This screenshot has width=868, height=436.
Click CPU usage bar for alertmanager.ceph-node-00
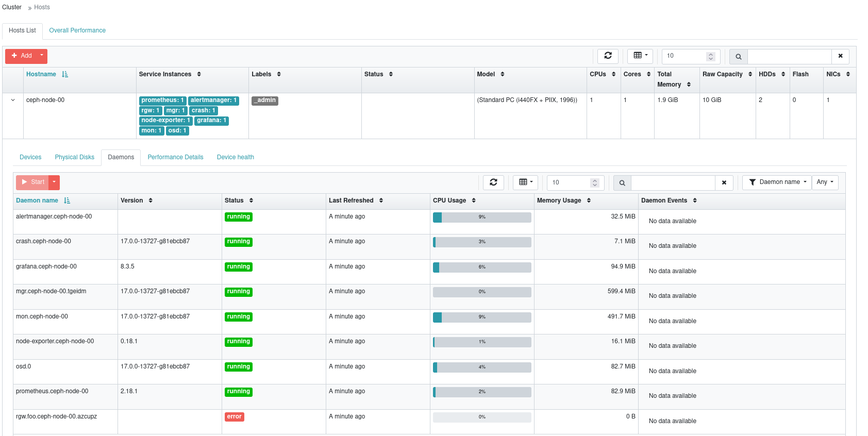[482, 217]
